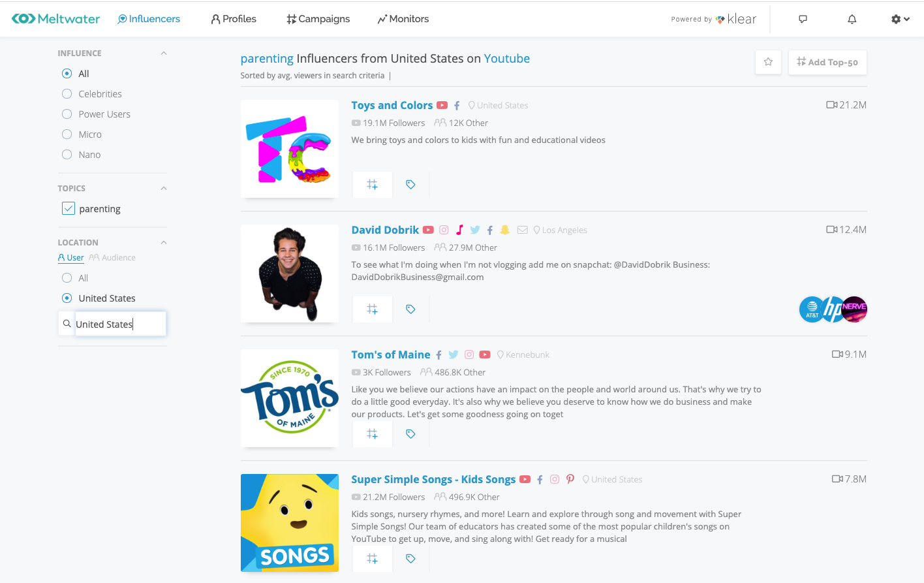The image size is (924, 583).
Task: Click the Tom's of Maine logo thumbnail
Action: (290, 398)
